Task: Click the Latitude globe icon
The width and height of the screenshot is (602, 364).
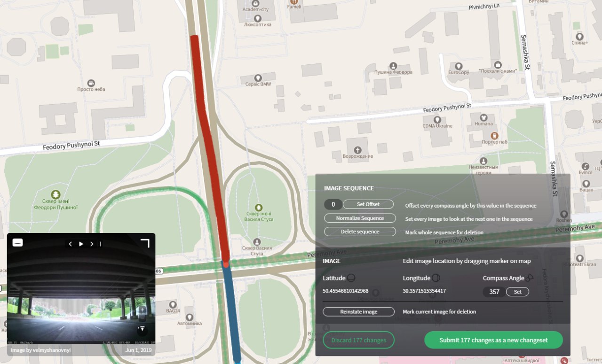Action: [351, 278]
